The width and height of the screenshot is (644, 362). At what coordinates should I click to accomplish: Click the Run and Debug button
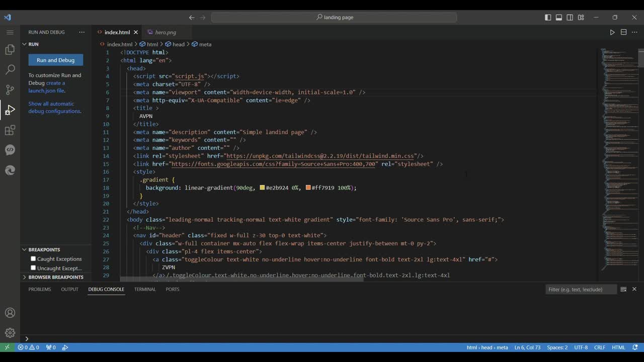[56, 60]
